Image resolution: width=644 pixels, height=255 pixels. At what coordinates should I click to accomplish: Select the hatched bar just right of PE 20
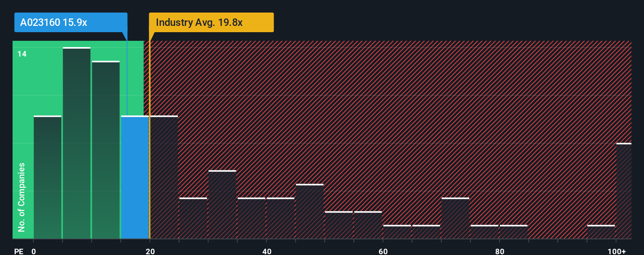click(164, 177)
